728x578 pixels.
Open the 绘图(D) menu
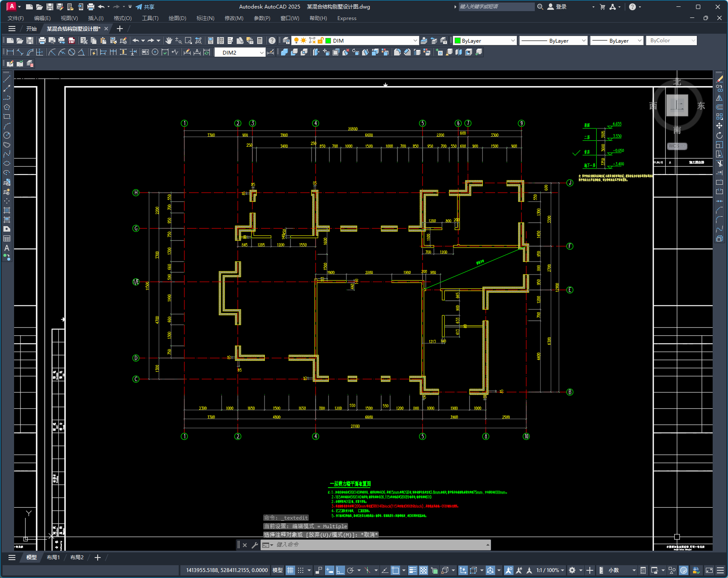(177, 18)
